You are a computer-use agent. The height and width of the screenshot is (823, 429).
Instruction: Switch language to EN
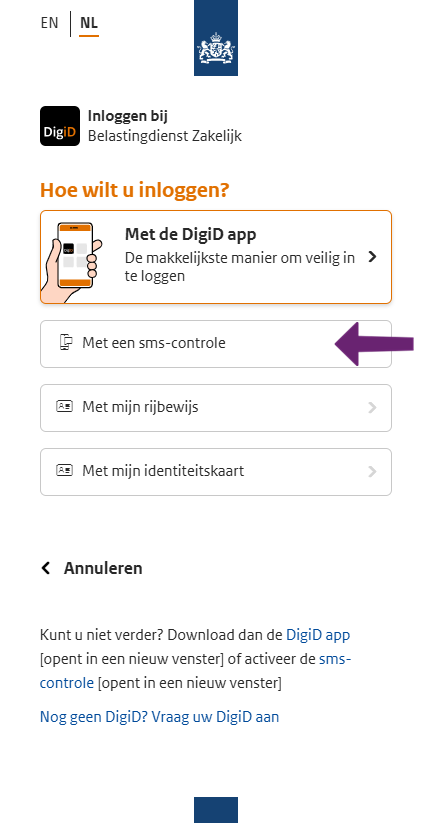49,24
